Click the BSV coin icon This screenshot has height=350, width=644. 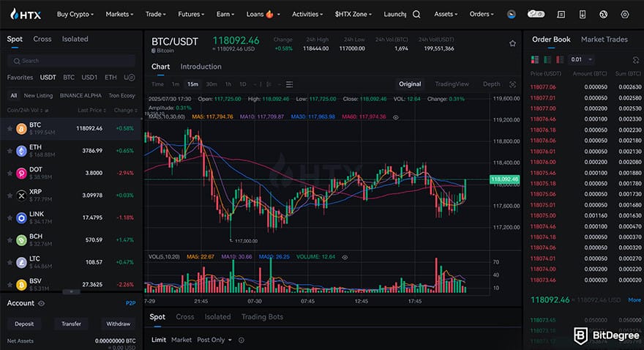coord(21,284)
